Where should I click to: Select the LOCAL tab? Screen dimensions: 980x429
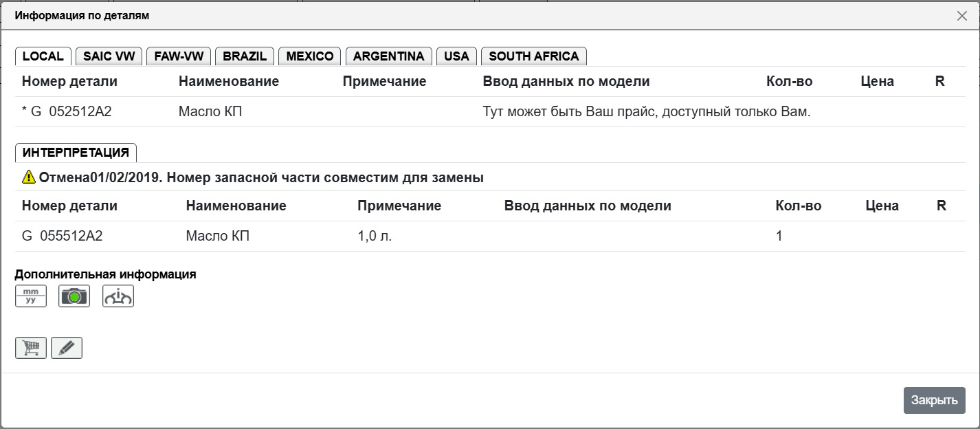click(43, 56)
